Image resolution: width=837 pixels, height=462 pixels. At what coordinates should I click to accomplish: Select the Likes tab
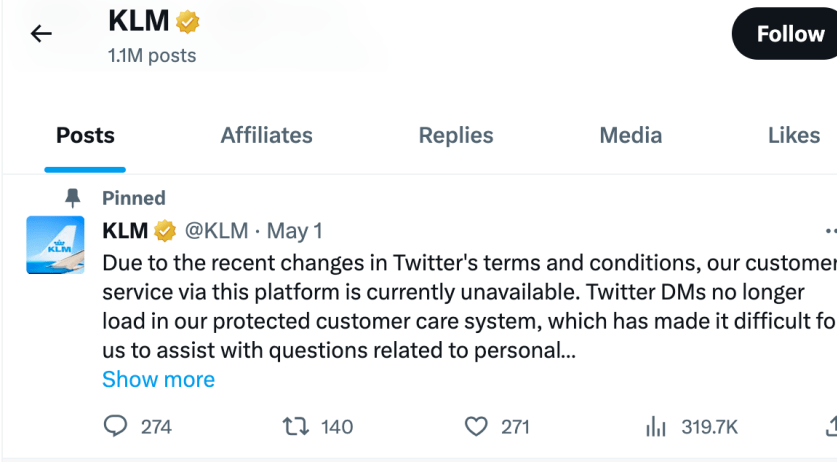pyautogui.click(x=794, y=136)
